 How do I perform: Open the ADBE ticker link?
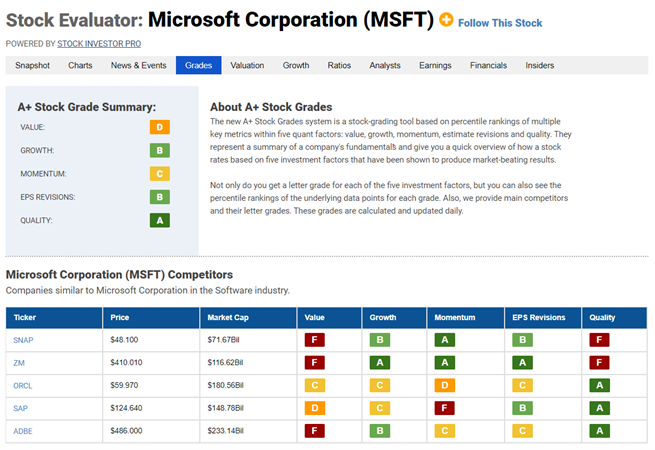click(23, 431)
